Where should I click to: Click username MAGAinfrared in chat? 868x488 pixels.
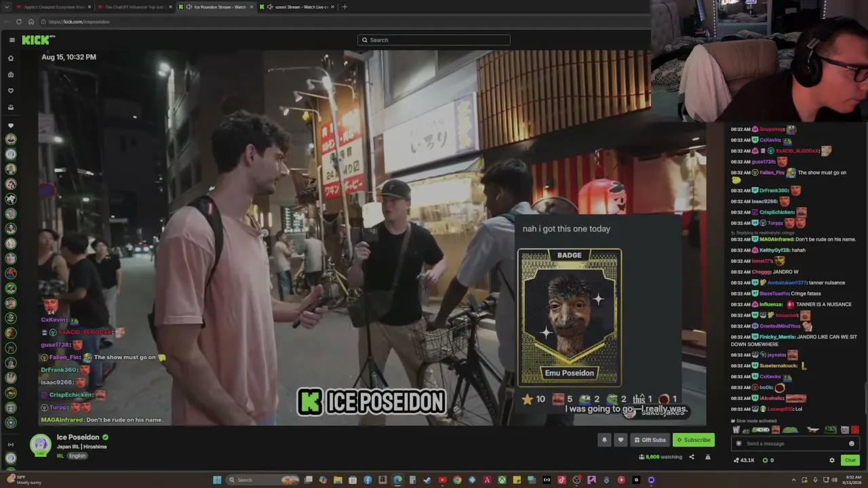pos(776,239)
